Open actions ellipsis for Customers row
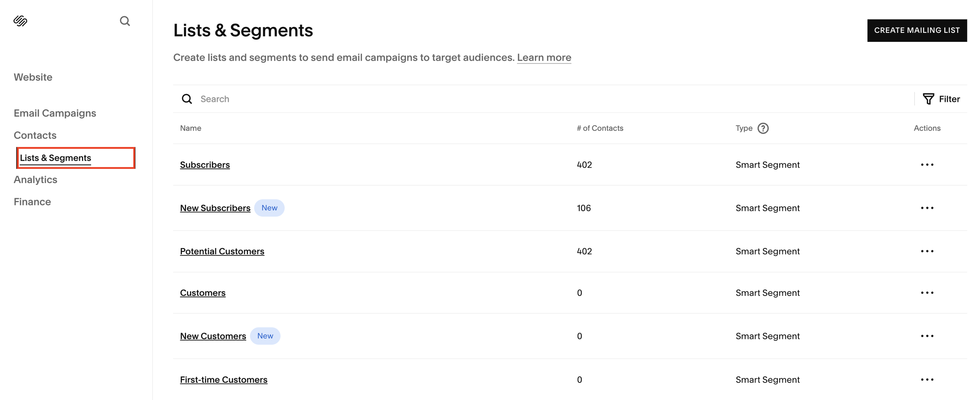The width and height of the screenshot is (980, 400). click(x=927, y=293)
